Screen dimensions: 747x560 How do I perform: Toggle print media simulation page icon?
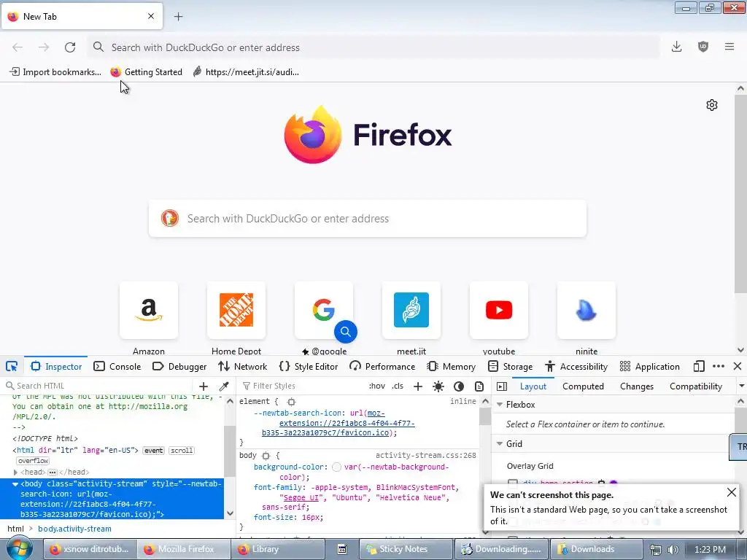(479, 386)
